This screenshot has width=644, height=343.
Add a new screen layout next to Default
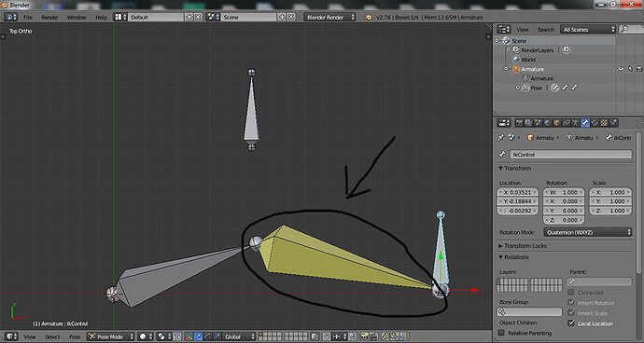point(189,17)
